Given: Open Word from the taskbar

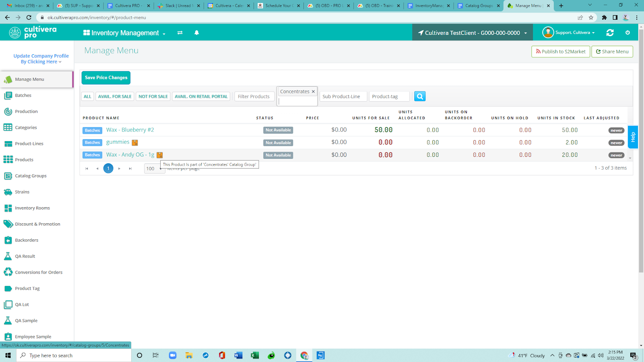Looking at the screenshot, I should (x=238, y=356).
